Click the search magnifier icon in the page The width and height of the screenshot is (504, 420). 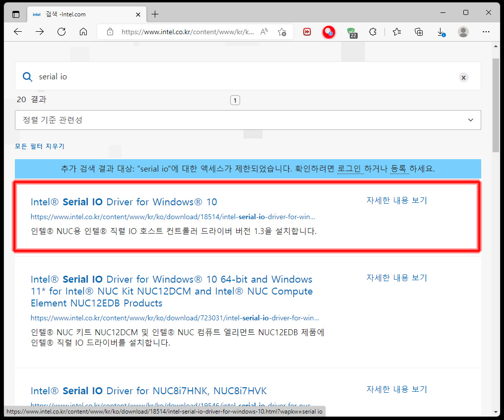27,77
